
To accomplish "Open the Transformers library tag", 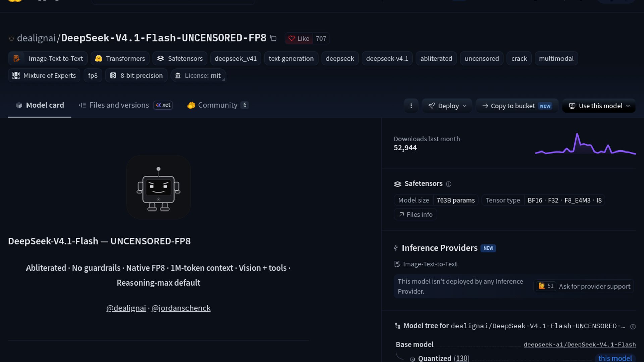I will pyautogui.click(x=120, y=58).
